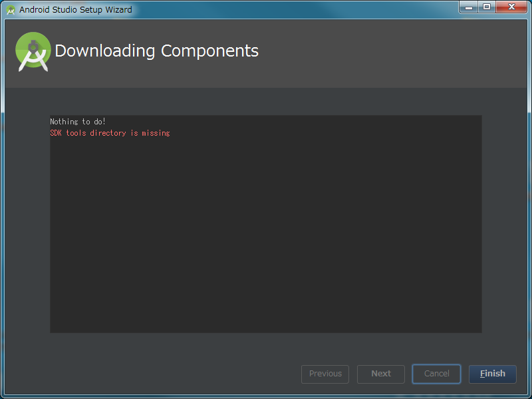
Task: Click the minimize icon on the title bar
Action: point(469,7)
